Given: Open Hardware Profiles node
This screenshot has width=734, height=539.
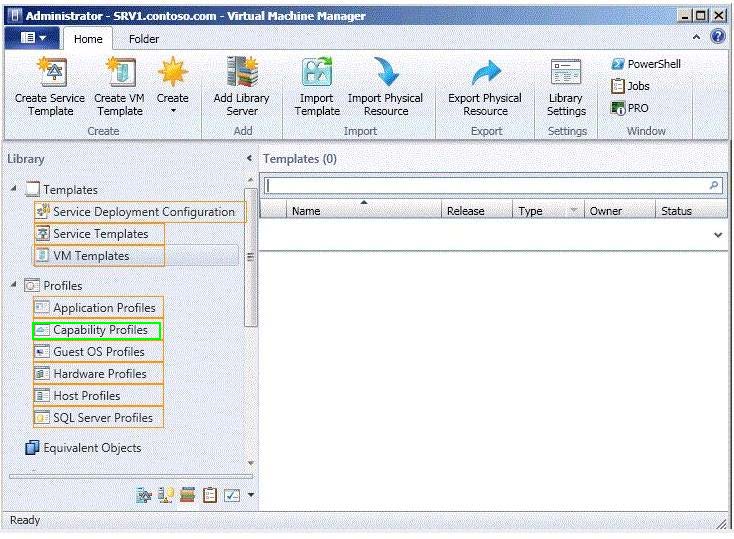Looking at the screenshot, I should [98, 374].
